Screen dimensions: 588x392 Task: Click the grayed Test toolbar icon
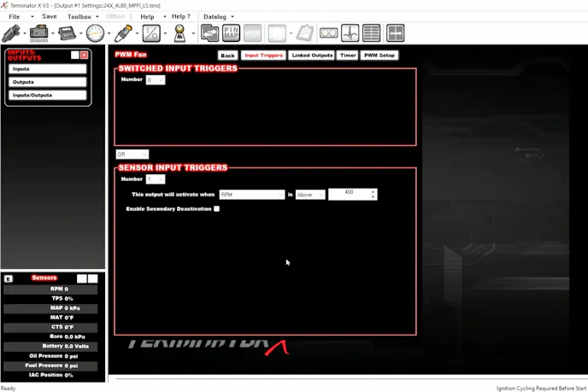tap(253, 33)
